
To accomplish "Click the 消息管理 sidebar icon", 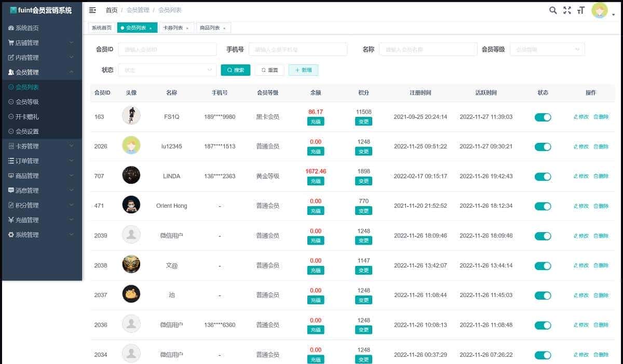I will [11, 190].
